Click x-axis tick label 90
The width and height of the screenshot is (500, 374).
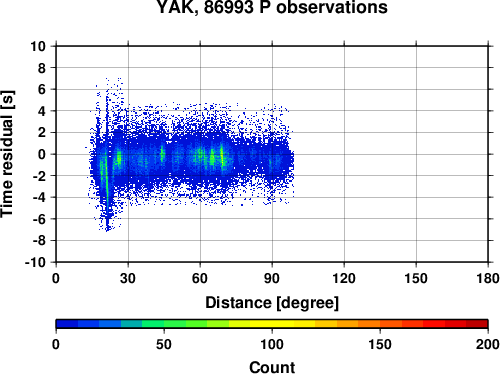point(272,278)
